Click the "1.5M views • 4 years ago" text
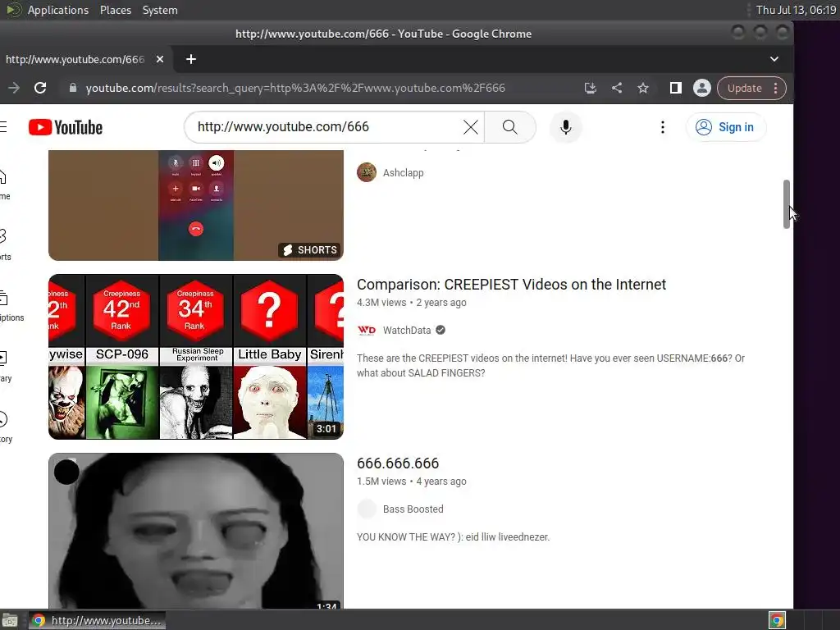Image resolution: width=840 pixels, height=630 pixels. 412,482
